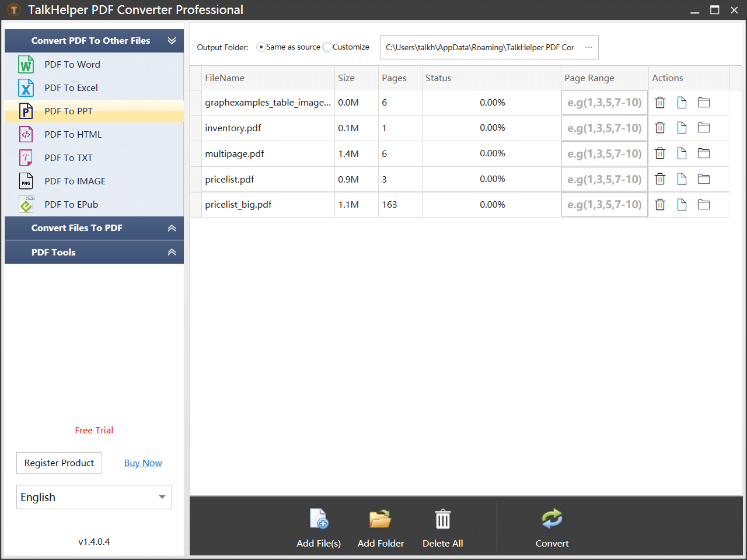Screen dimensions: 747x560
Task: Collapse the Convert PDF To Other Files section
Action: point(172,40)
